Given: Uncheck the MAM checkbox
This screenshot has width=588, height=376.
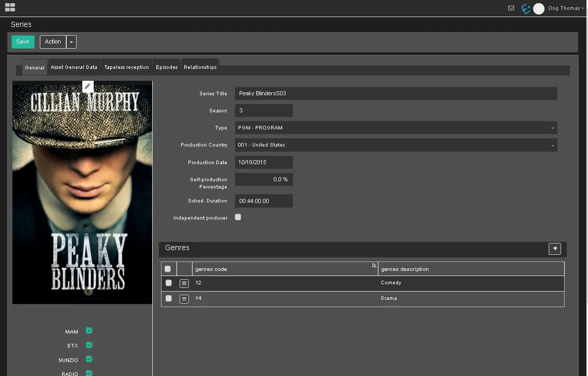Looking at the screenshot, I should point(89,331).
